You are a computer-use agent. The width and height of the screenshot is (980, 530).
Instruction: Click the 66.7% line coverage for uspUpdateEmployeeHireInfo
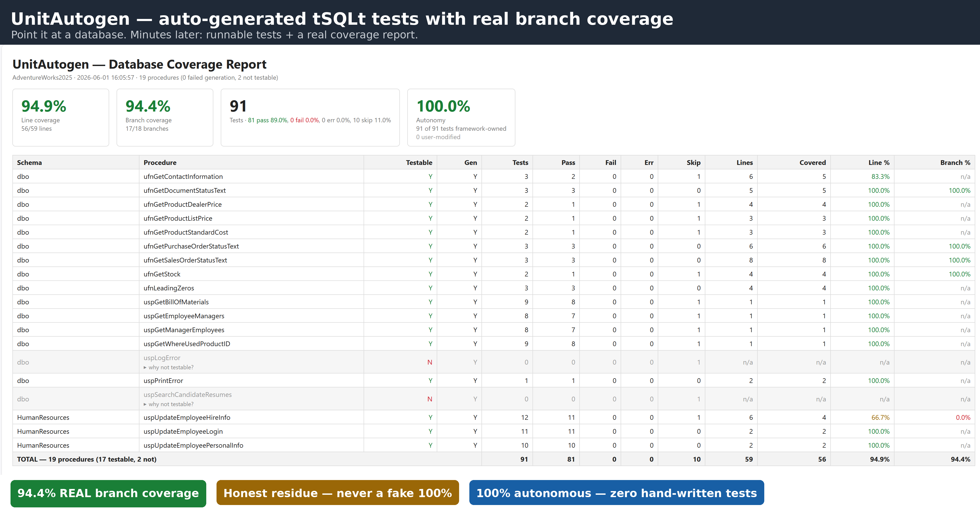[880, 417]
